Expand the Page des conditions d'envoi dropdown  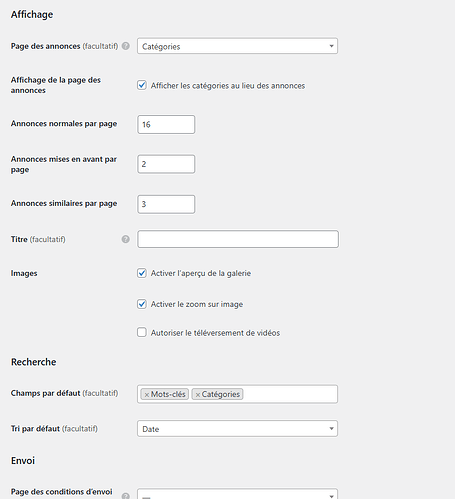[237, 494]
